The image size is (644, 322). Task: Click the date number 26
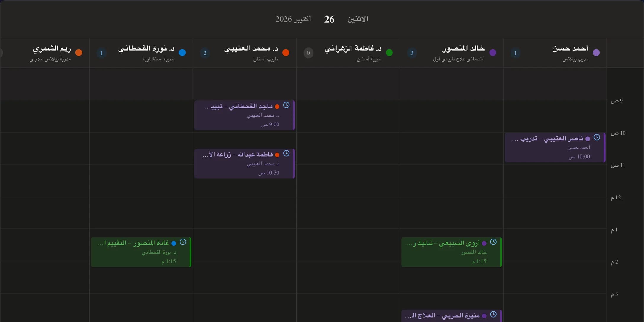pos(329,20)
